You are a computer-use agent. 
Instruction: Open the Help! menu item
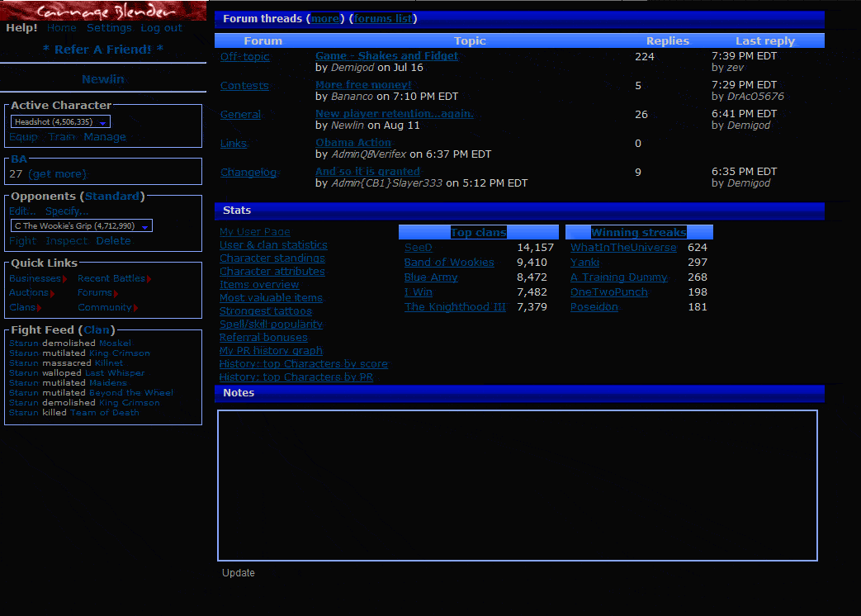tap(21, 27)
